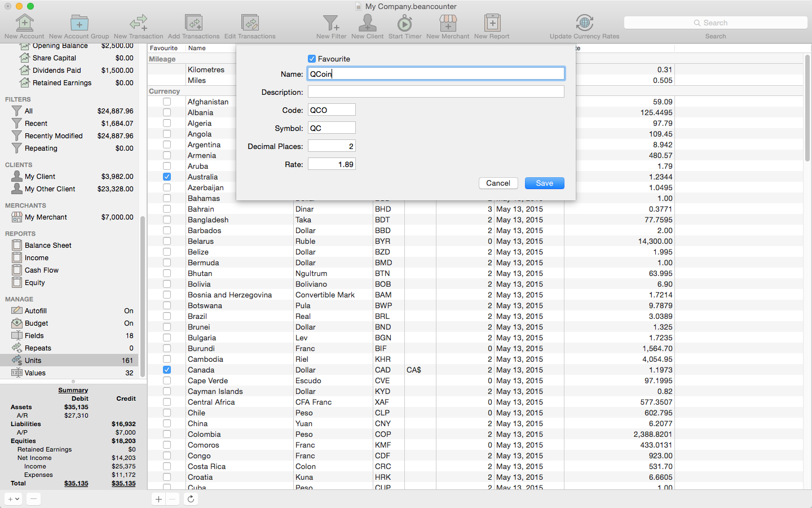Click the minus button below the sidebar
The image size is (812, 508).
pos(33,498)
